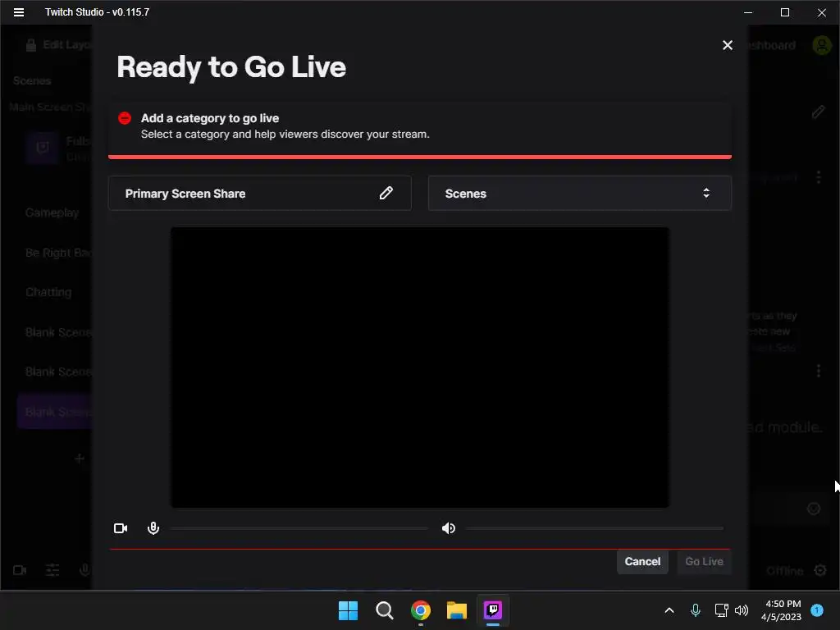Viewport: 840px width, 630px height.
Task: Close the Ready to Go Live dialog
Action: [727, 46]
